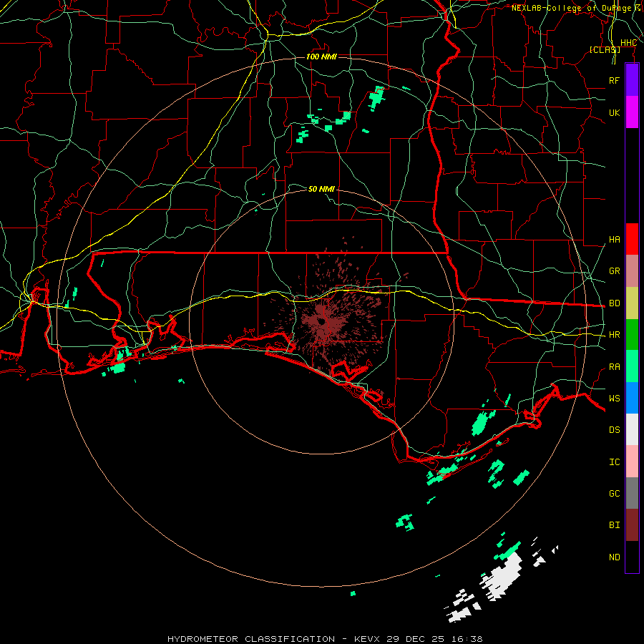Select the pink GR legend swatch
Viewport: 644px width, 644px height.
pyautogui.click(x=632, y=270)
